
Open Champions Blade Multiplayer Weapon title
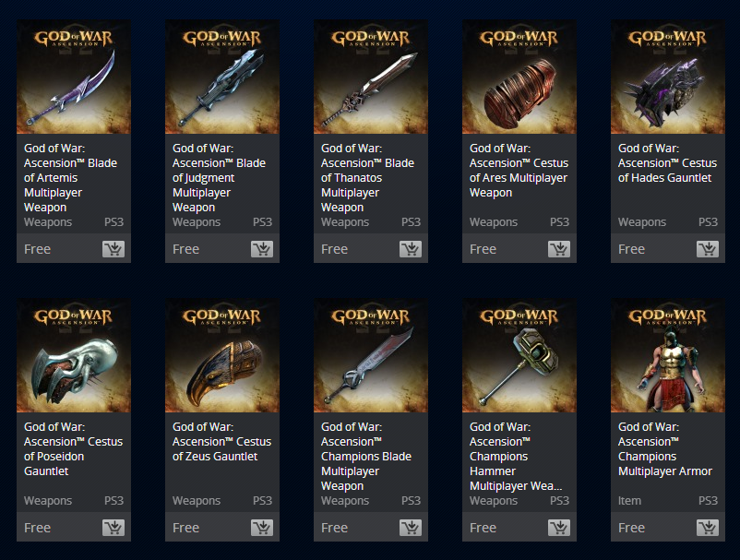click(x=366, y=456)
